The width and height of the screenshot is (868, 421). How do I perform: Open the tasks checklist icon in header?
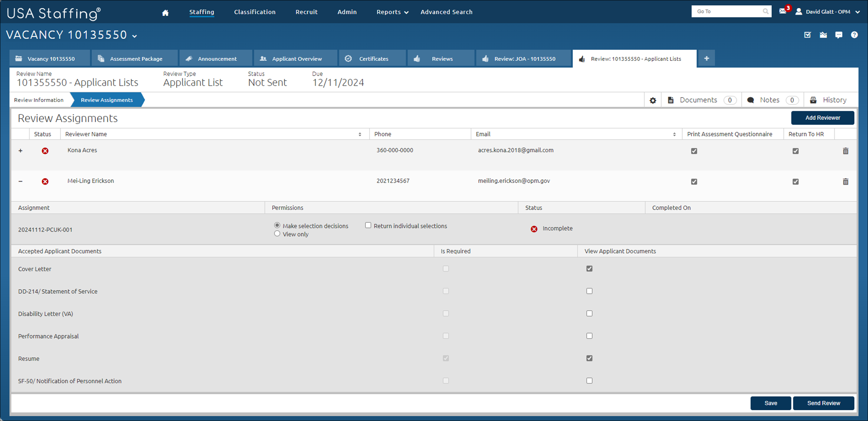pyautogui.click(x=808, y=35)
